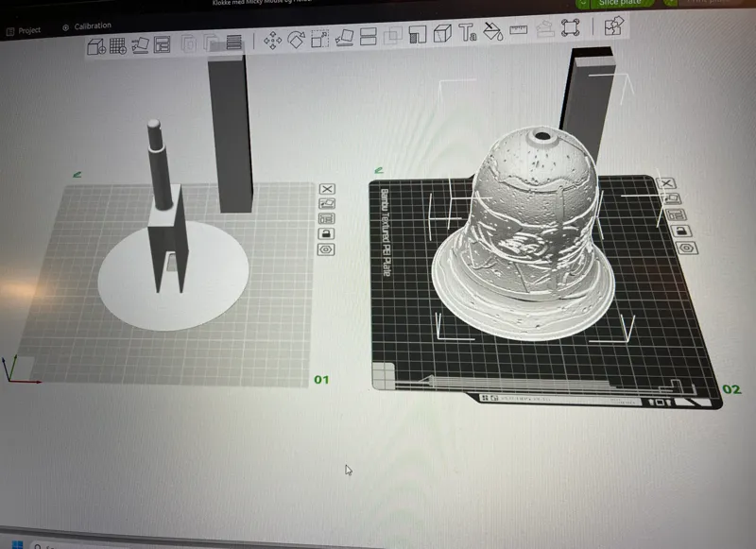Click the Add plate grid icon

[117, 45]
